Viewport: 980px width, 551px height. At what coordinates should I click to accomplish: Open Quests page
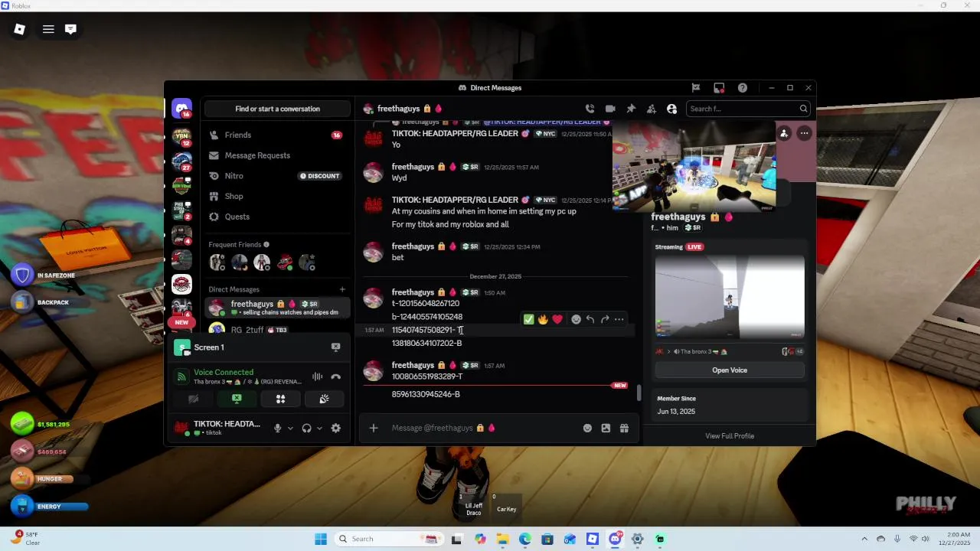tap(277, 217)
